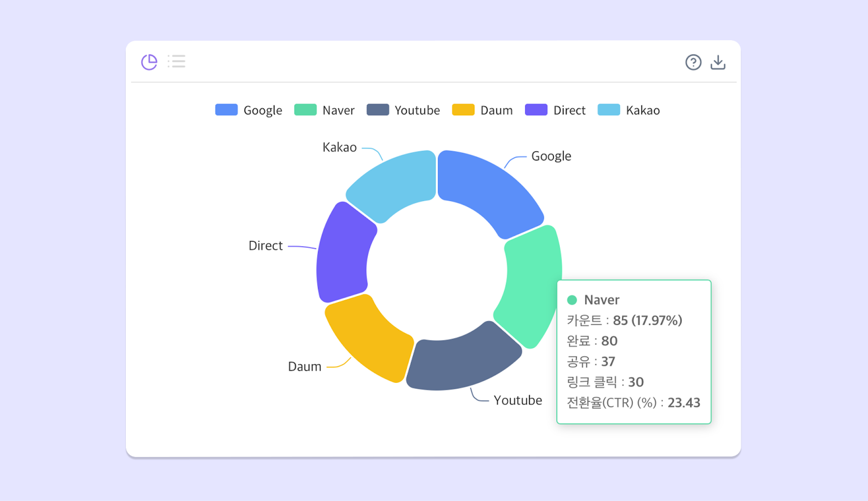Image resolution: width=868 pixels, height=501 pixels.
Task: Click the tooltip line '완료 : 80'
Action: point(592,341)
